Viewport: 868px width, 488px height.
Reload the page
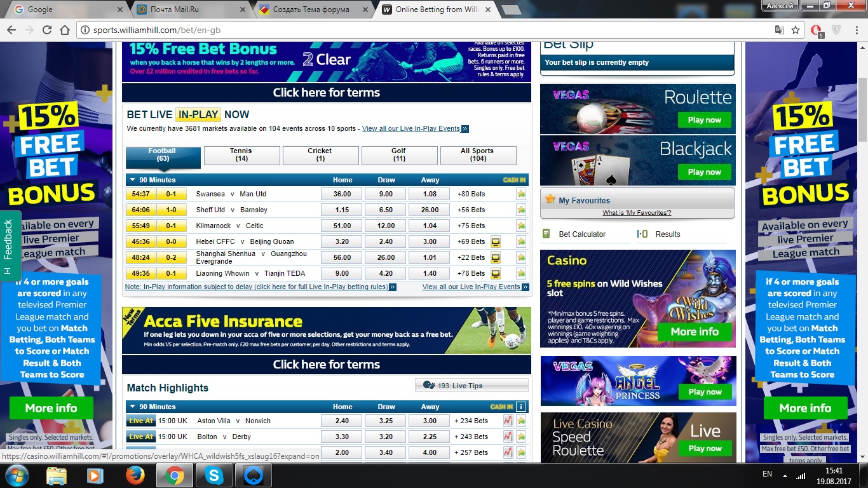[46, 30]
